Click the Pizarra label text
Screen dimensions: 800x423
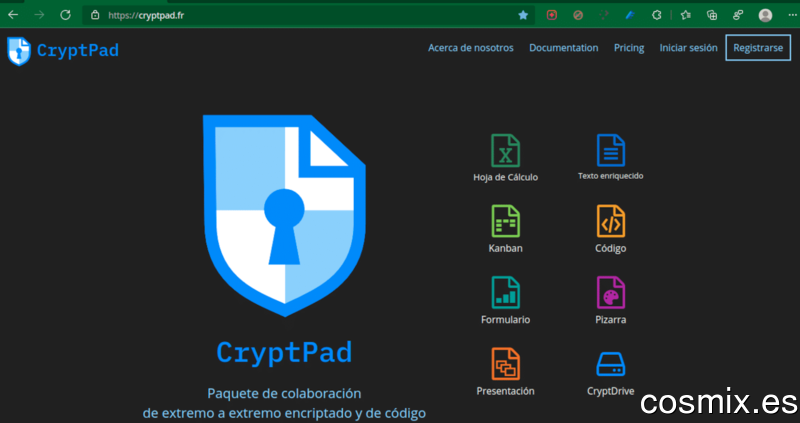611,320
